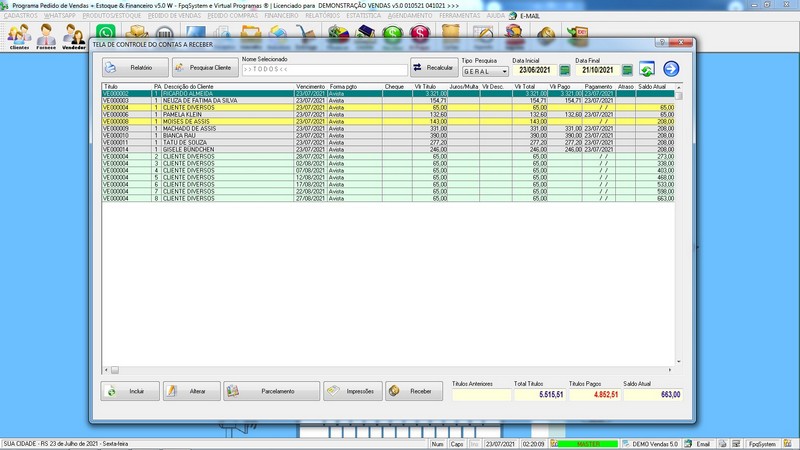Click the Total Títulos value 5.515,51

coord(538,394)
